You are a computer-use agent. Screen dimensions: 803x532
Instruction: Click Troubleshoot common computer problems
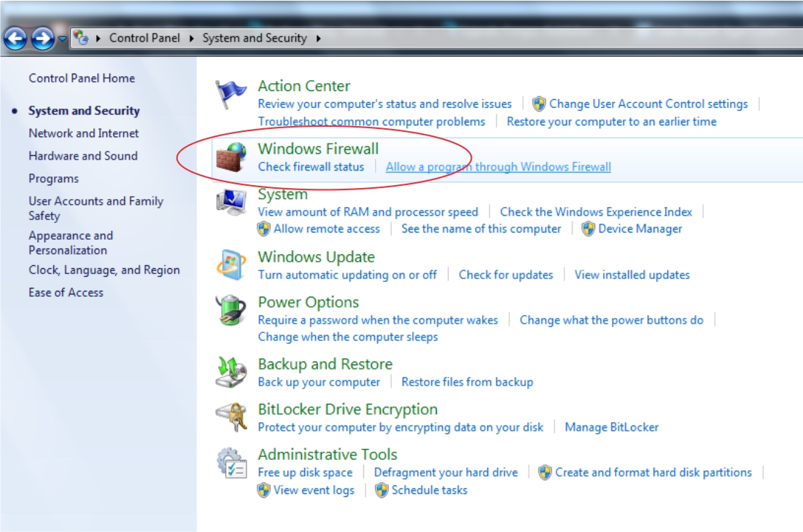tap(372, 122)
